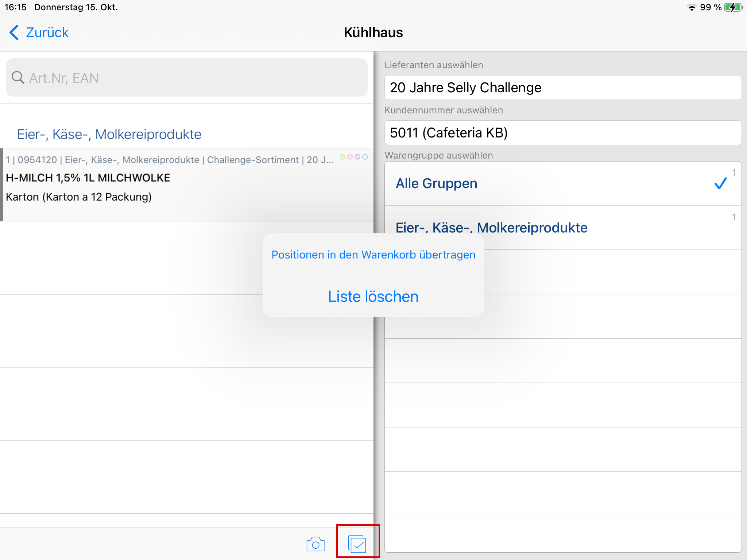
Task: Tap the pink status dot
Action: tap(350, 157)
